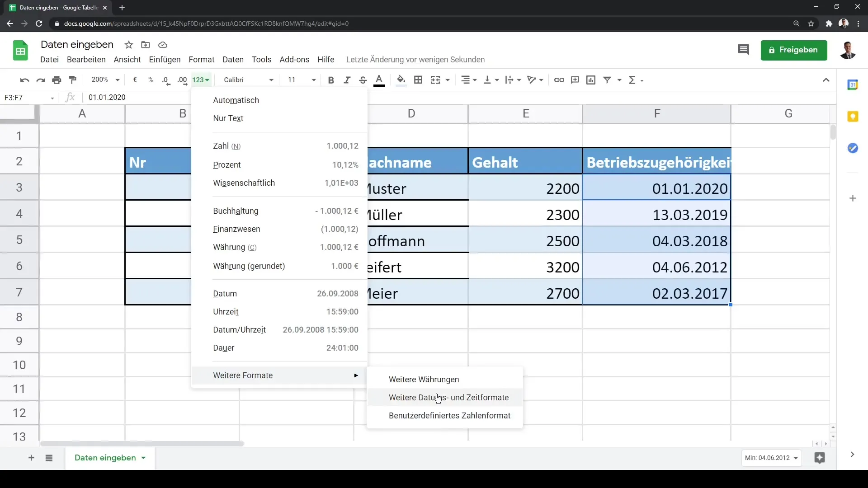The image size is (868, 488).
Task: Open Google Calendar side panel
Action: (853, 84)
